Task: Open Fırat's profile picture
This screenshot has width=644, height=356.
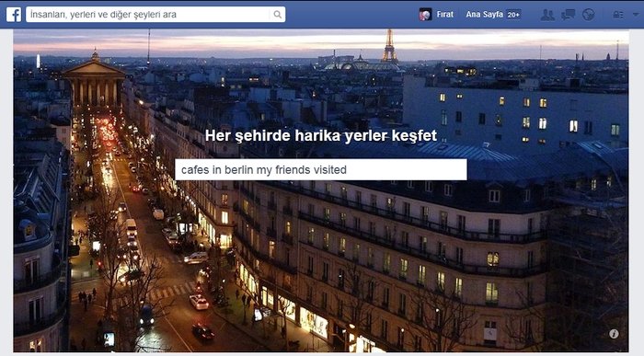Action: click(x=425, y=15)
